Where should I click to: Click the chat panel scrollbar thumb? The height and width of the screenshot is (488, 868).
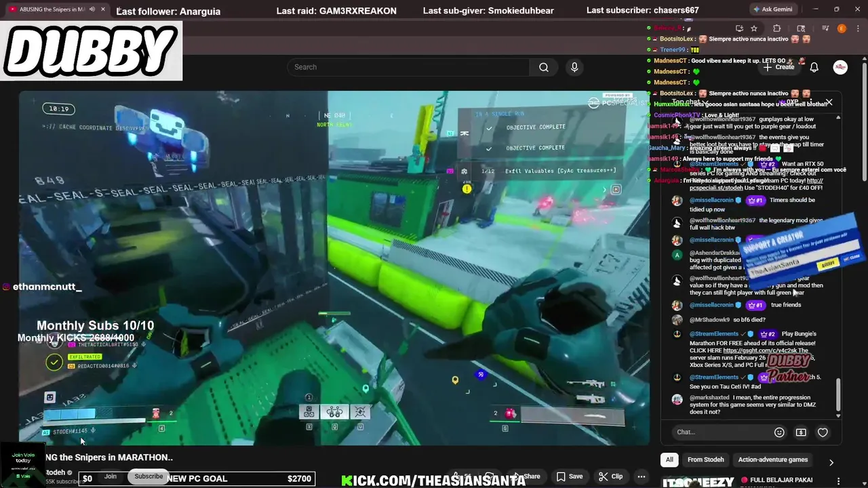(x=838, y=394)
